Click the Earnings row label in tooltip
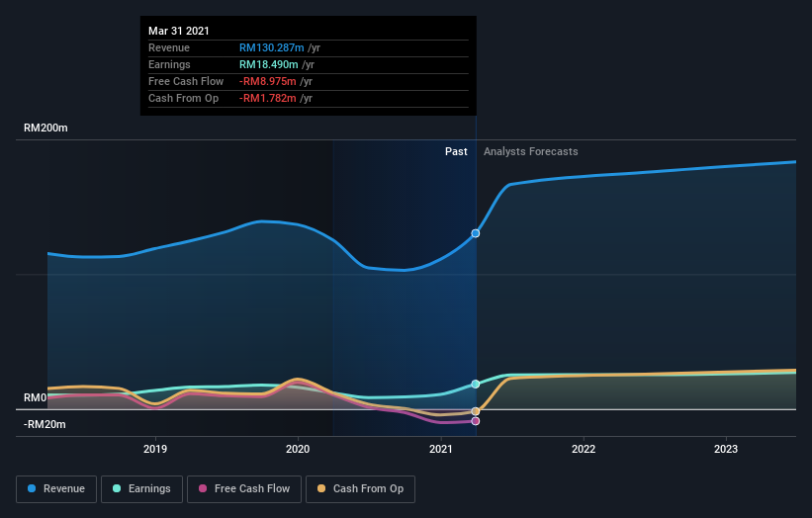The image size is (812, 518). click(x=169, y=64)
